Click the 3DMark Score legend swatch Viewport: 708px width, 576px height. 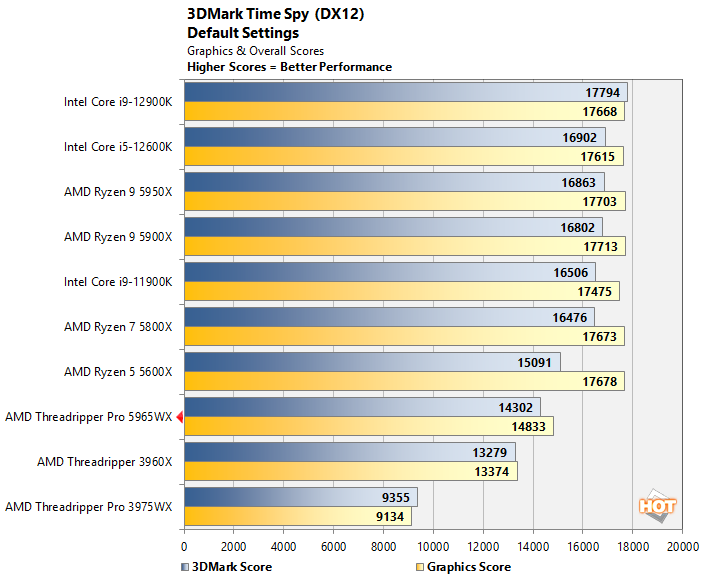click(185, 567)
